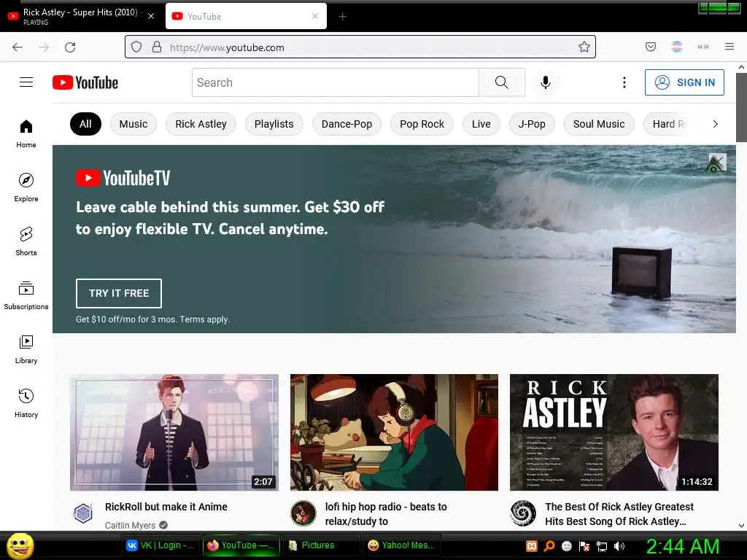
Task: Focus the YouTube Search field
Action: click(x=336, y=82)
